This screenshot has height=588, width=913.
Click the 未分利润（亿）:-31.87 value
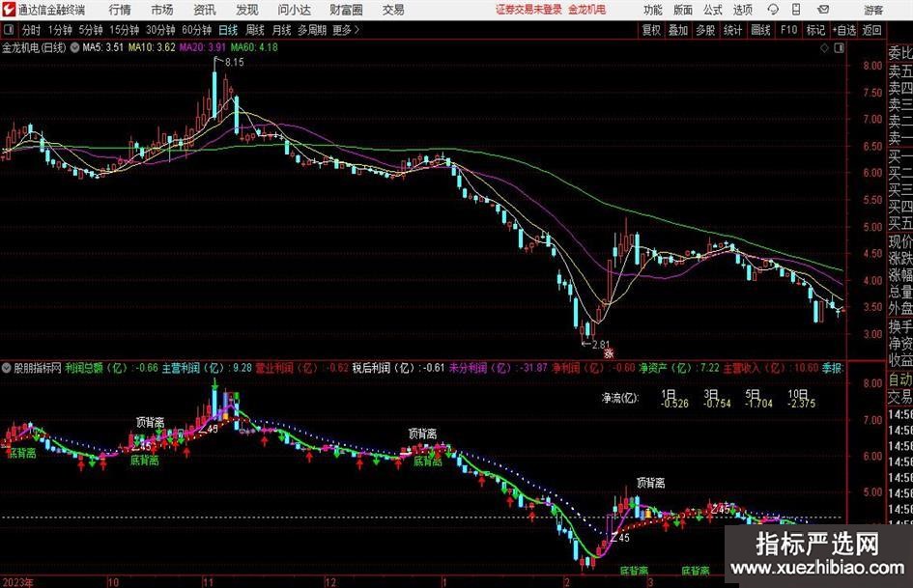point(499,368)
